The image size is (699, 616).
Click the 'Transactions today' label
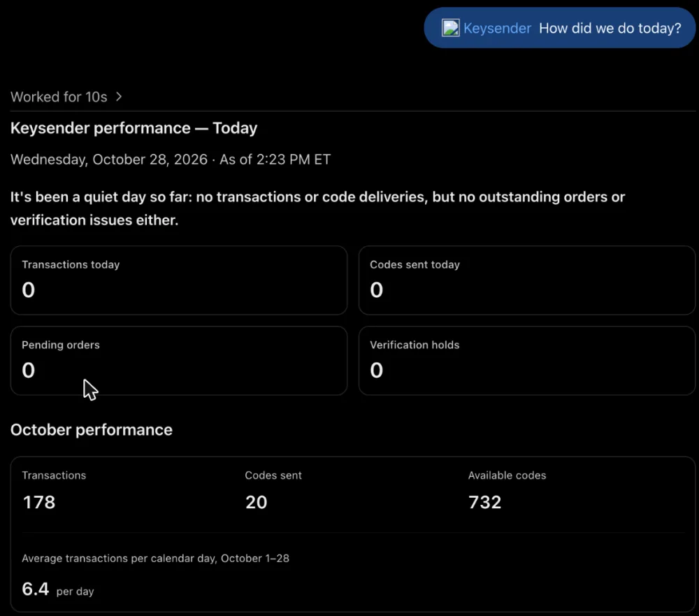71,264
